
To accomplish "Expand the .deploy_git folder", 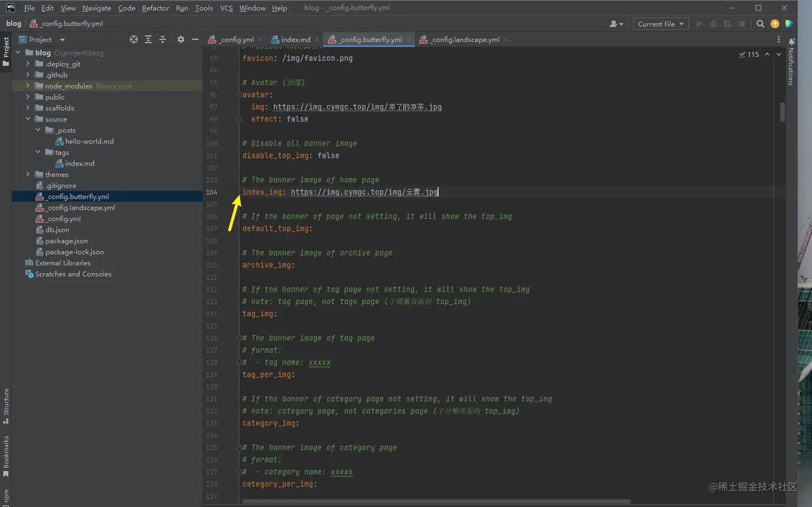I will pyautogui.click(x=28, y=64).
